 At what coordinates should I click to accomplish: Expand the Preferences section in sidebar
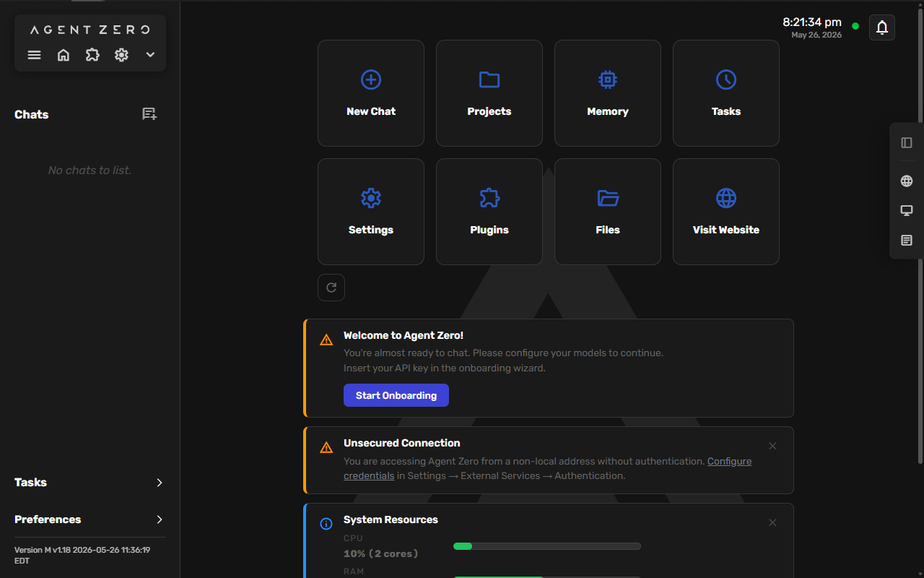click(x=90, y=519)
